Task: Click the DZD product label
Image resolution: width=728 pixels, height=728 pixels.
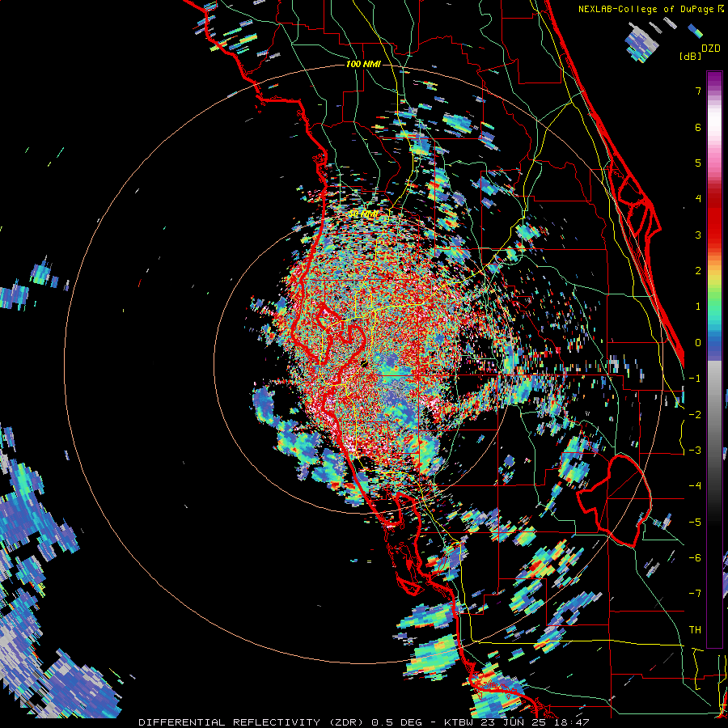Action: click(710, 49)
